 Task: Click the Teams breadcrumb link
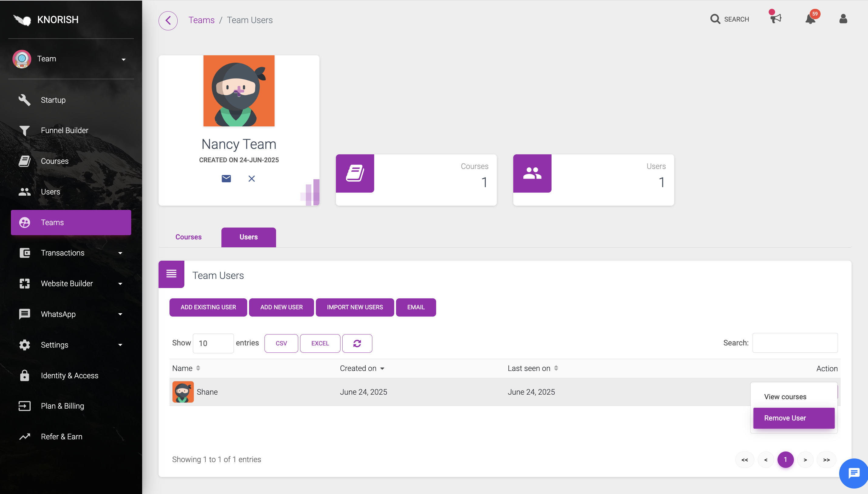(201, 20)
